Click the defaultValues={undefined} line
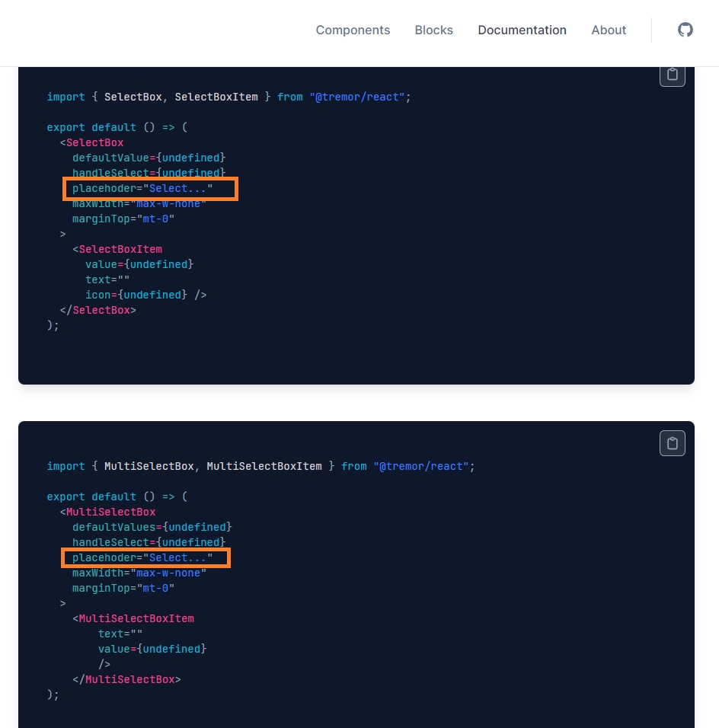This screenshot has width=719, height=728. click(152, 527)
